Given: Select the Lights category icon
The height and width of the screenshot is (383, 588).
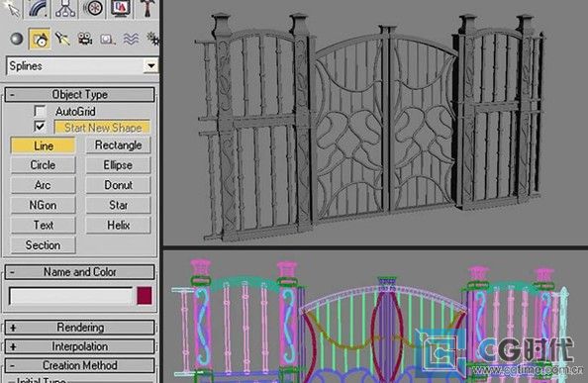Looking at the screenshot, I should (62, 39).
